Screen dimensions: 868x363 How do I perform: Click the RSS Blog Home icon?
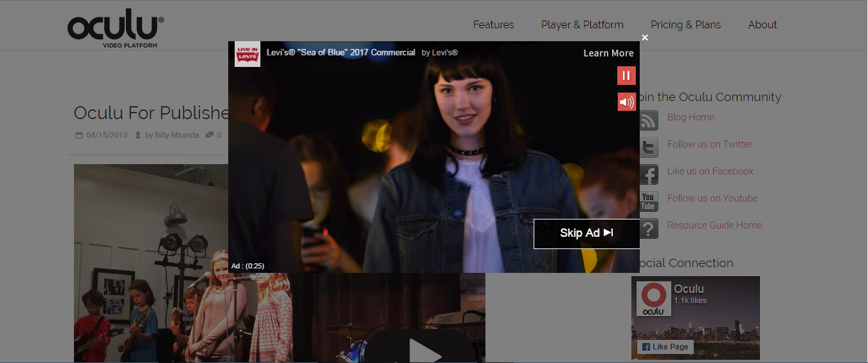[x=649, y=120]
